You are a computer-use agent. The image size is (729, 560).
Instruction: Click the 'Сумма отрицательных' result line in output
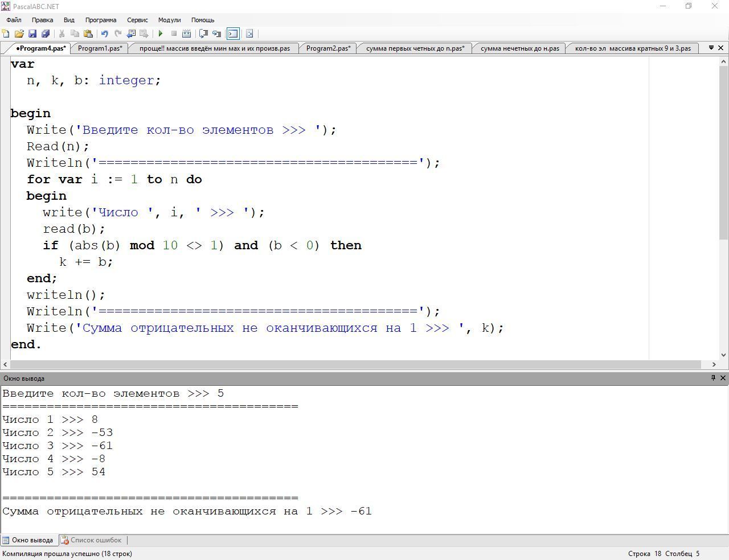click(x=187, y=511)
